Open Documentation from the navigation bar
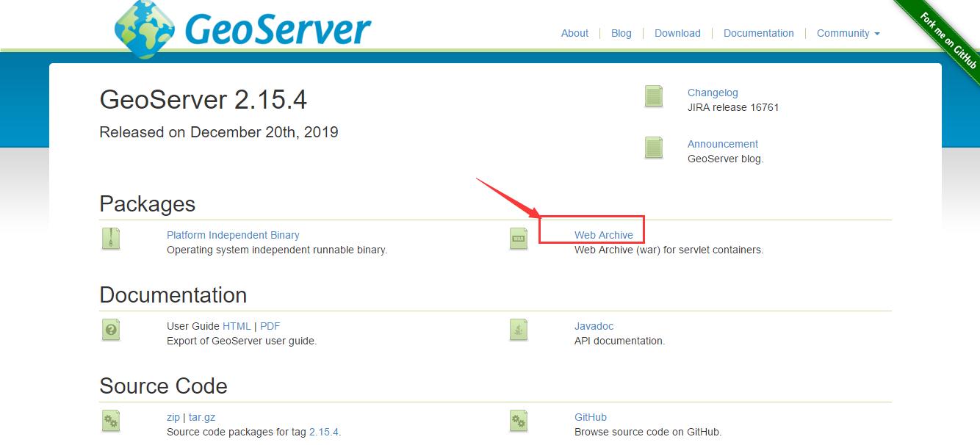980x445 pixels. pyautogui.click(x=758, y=33)
